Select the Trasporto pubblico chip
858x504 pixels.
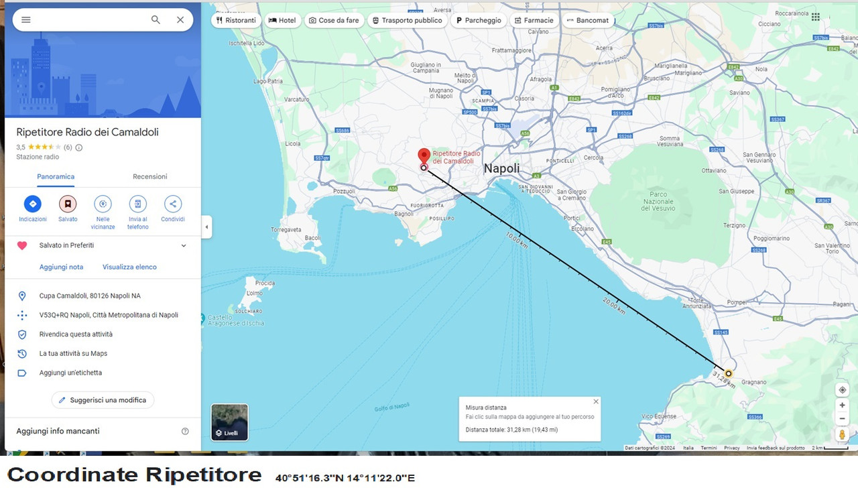(407, 20)
